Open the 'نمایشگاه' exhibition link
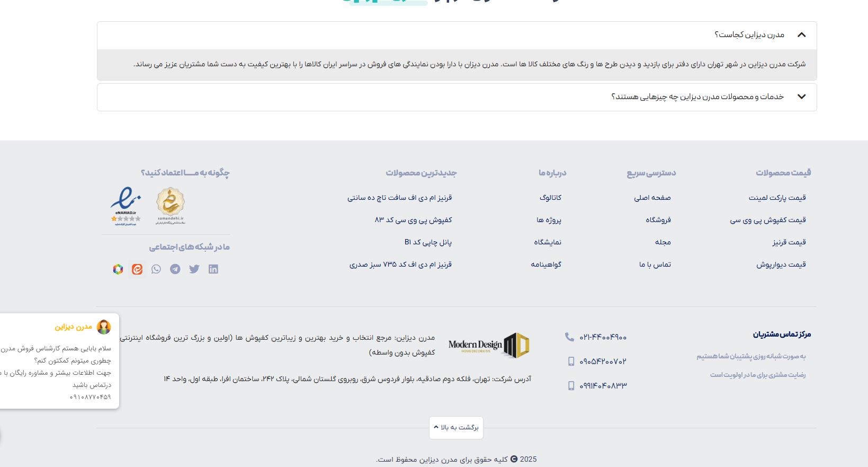 548,242
